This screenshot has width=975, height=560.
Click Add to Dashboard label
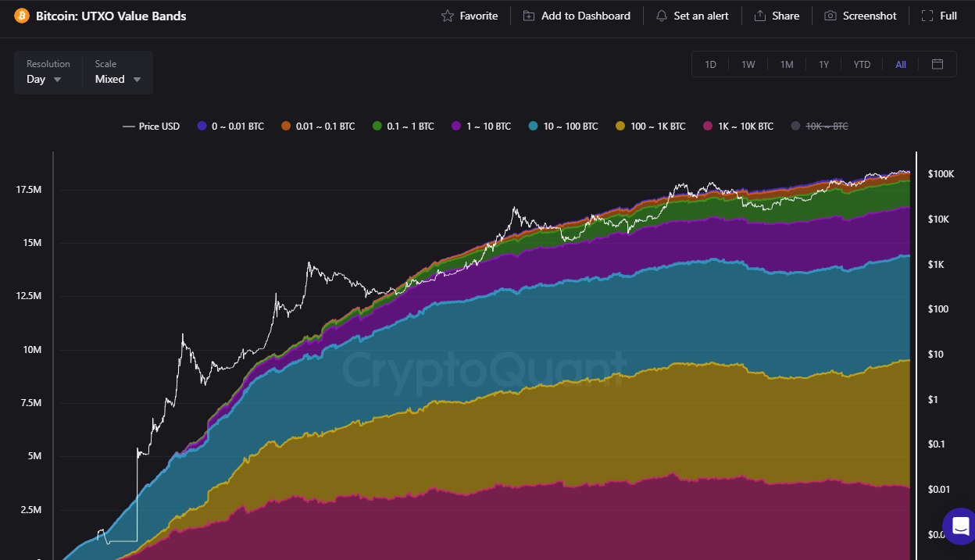click(x=586, y=16)
